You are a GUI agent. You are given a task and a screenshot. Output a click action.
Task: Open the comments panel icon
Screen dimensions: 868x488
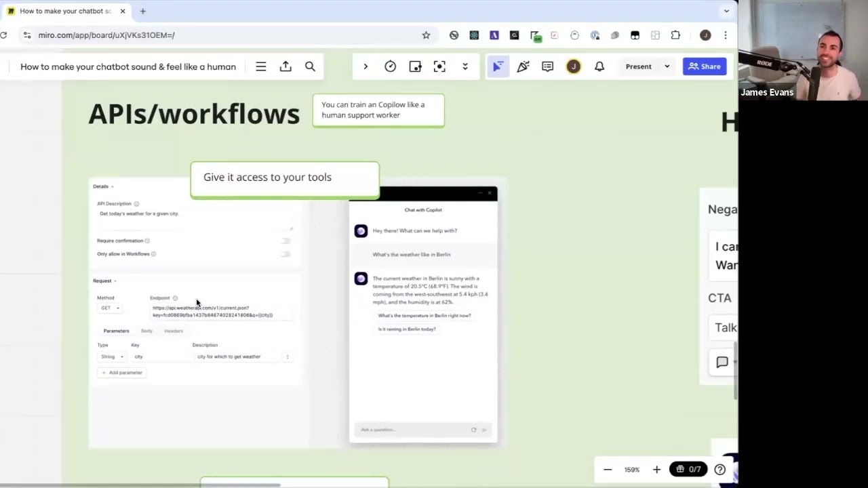[x=547, y=66]
